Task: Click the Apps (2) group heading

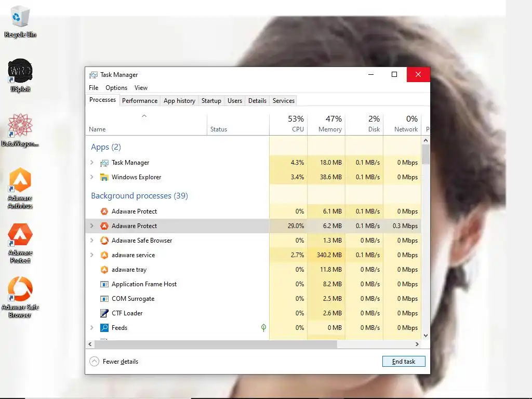Action: (x=106, y=147)
